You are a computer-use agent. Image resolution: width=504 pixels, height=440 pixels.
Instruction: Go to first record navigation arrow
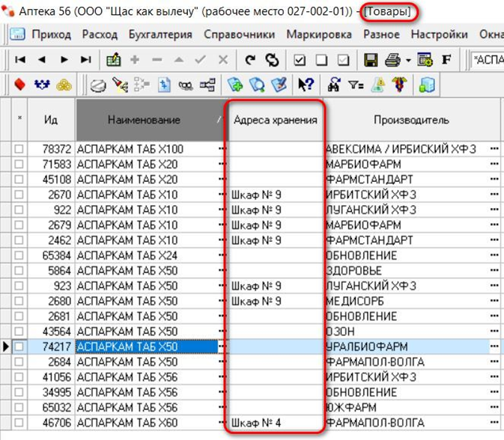point(20,60)
